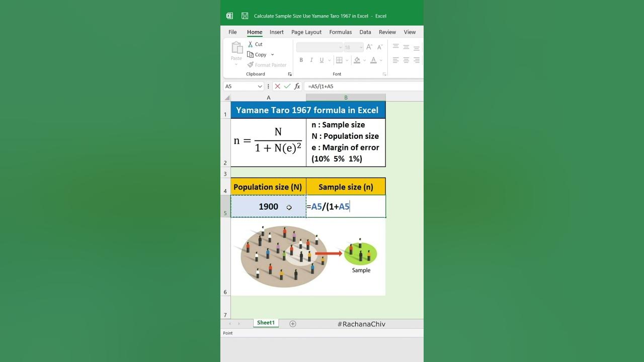Click the Borders icon
This screenshot has width=644, height=362.
pos(339,60)
